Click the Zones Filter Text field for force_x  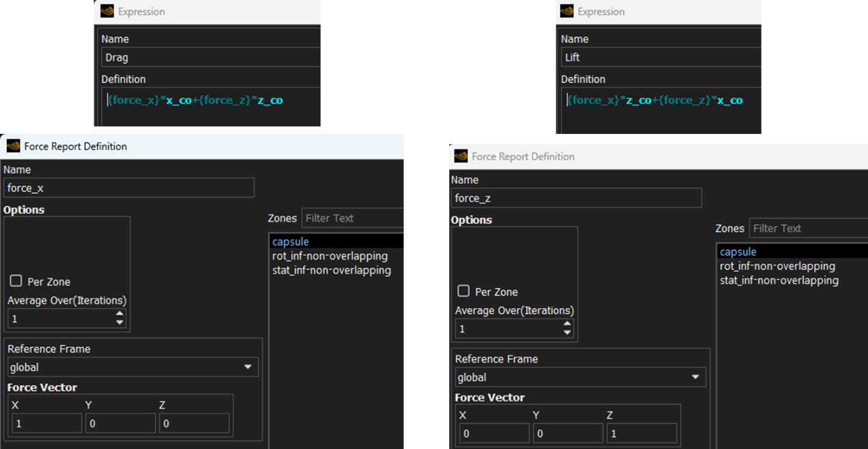(353, 218)
